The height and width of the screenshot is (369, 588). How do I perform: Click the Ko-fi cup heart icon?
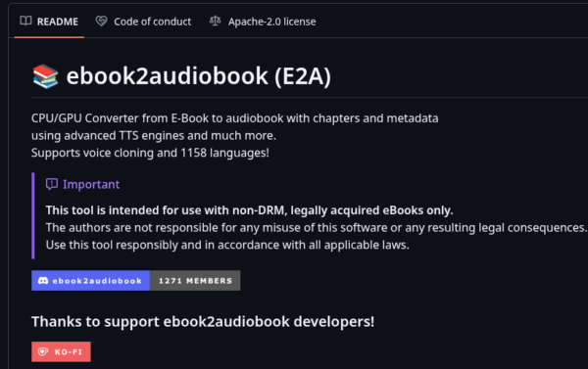43,351
